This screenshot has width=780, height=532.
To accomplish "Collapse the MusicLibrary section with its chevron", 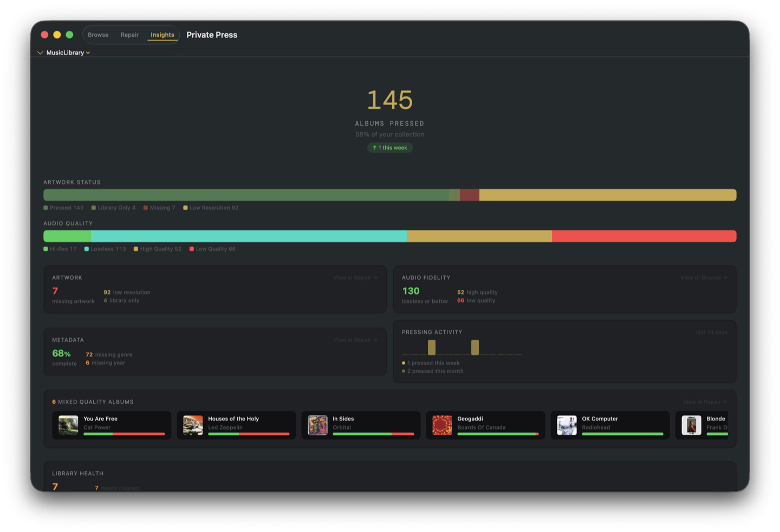I will point(40,53).
